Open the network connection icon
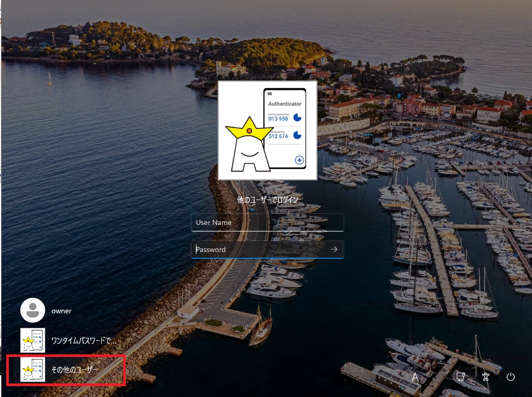 [x=460, y=377]
